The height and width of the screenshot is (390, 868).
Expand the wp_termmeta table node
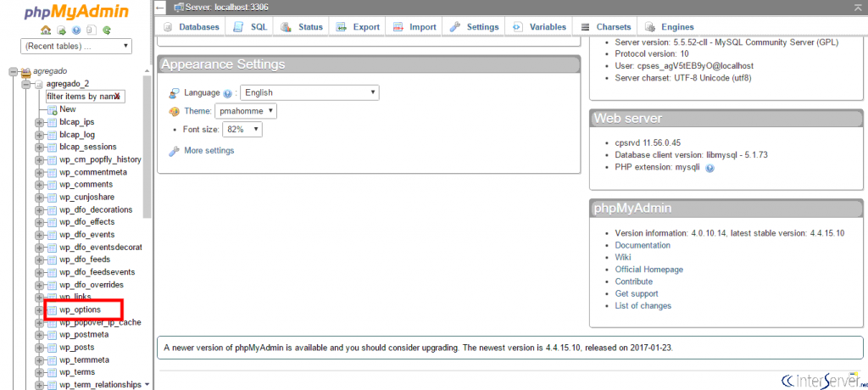[39, 360]
